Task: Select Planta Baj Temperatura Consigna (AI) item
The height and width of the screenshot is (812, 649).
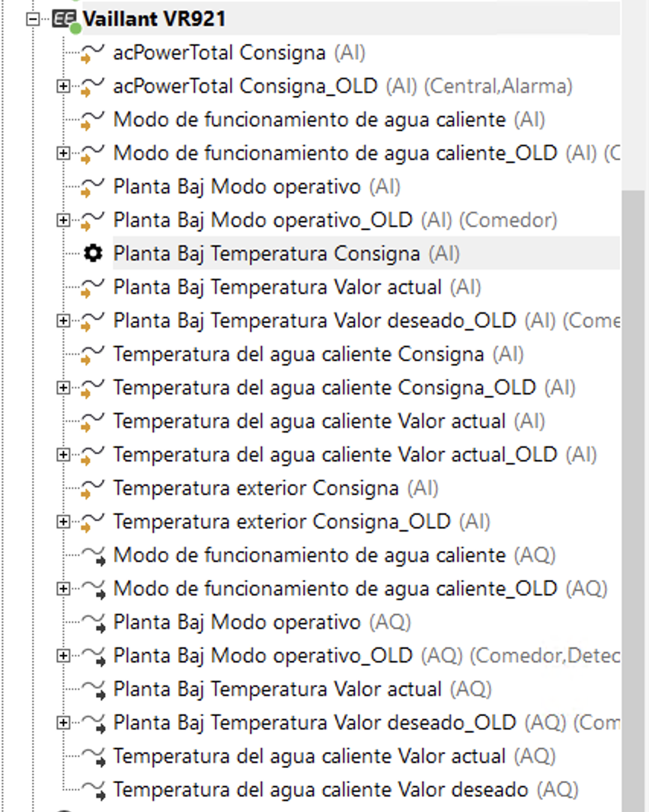Action: [x=267, y=254]
